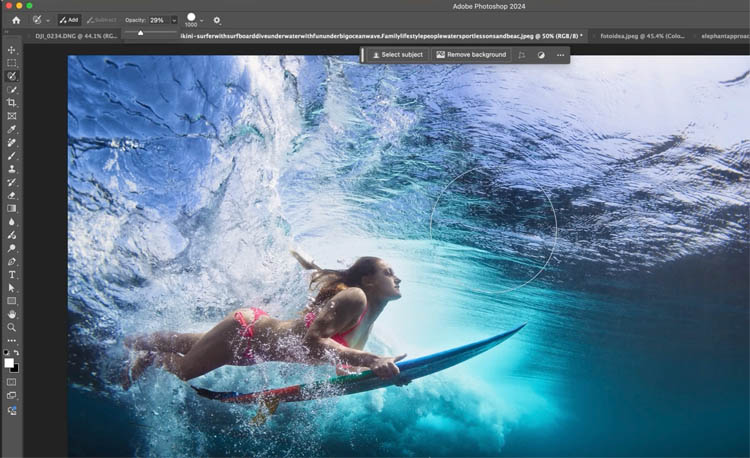Select the Path Selection tool
Screen dimensions: 750x458
(x=11, y=288)
